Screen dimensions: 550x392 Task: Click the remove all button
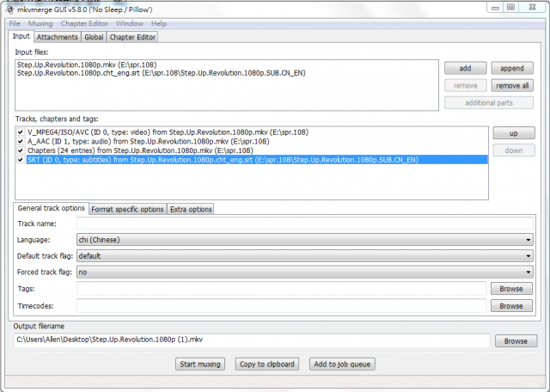512,85
